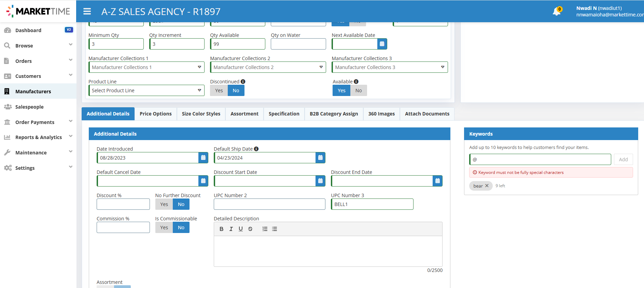Image resolution: width=644 pixels, height=288 pixels.
Task: Set Discontinued to Yes
Action: (x=219, y=91)
